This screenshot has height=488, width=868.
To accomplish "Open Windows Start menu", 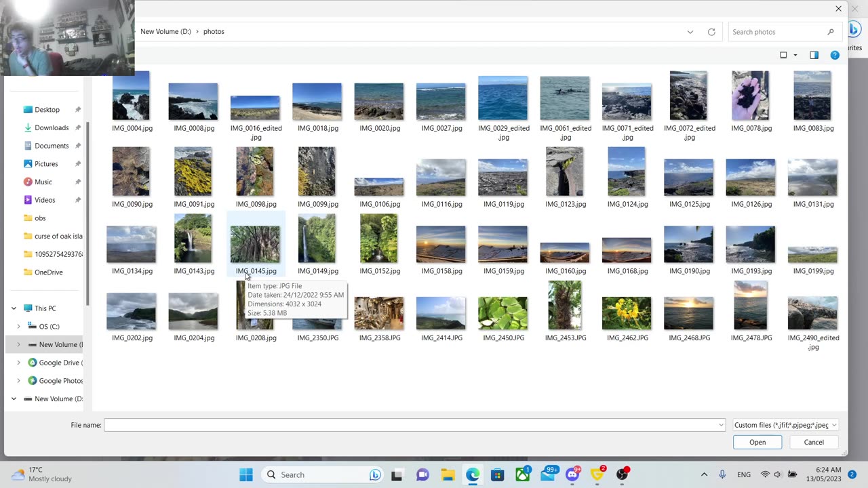I will [246, 474].
